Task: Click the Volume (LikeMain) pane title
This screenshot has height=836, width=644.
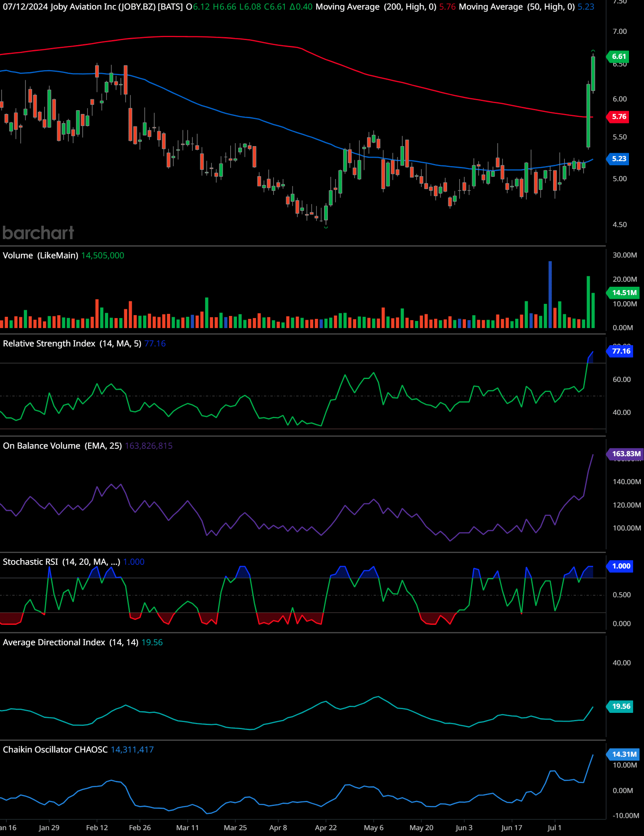Action: pyautogui.click(x=40, y=255)
